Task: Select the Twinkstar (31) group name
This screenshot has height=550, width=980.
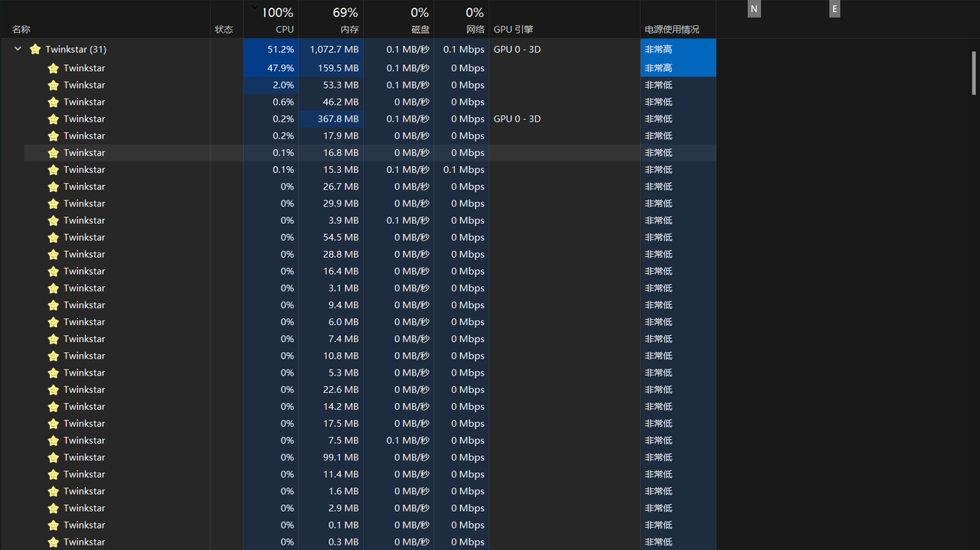Action: (x=76, y=49)
